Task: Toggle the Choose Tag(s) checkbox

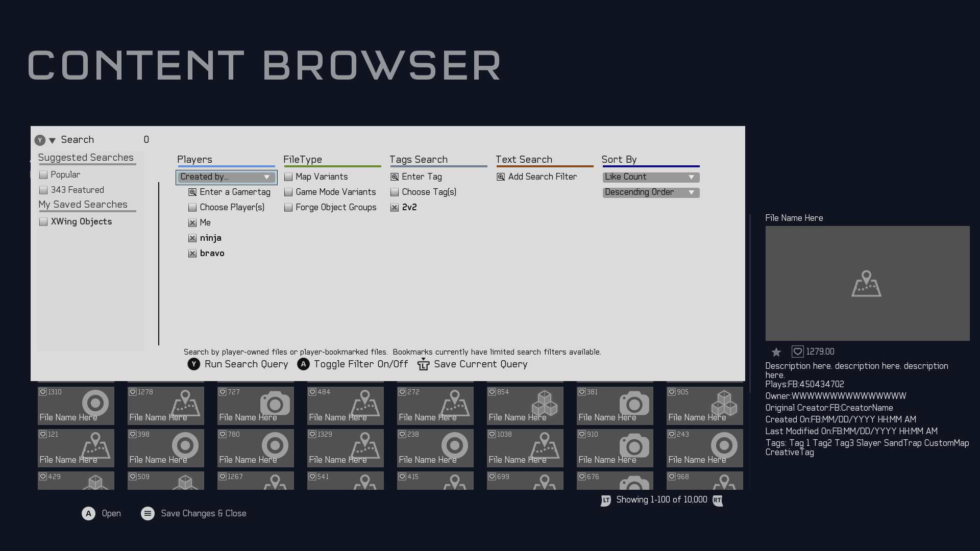Action: [395, 192]
